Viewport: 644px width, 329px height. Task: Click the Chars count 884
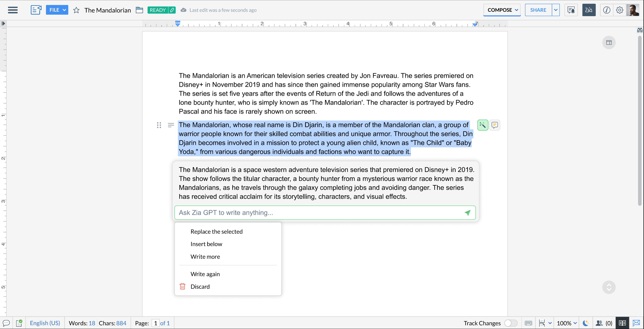[x=113, y=323]
